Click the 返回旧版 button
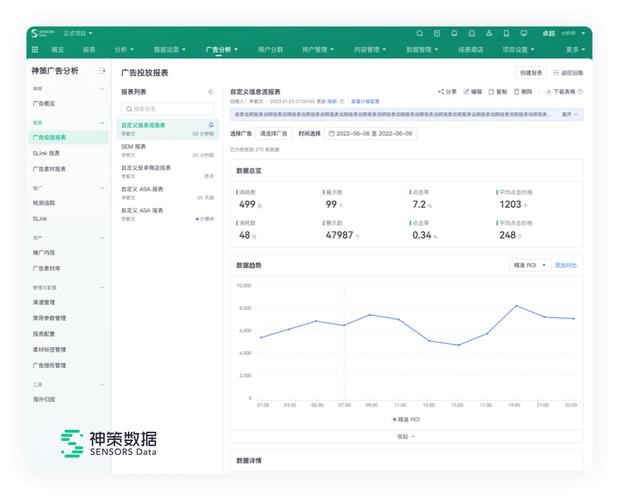 [x=568, y=73]
